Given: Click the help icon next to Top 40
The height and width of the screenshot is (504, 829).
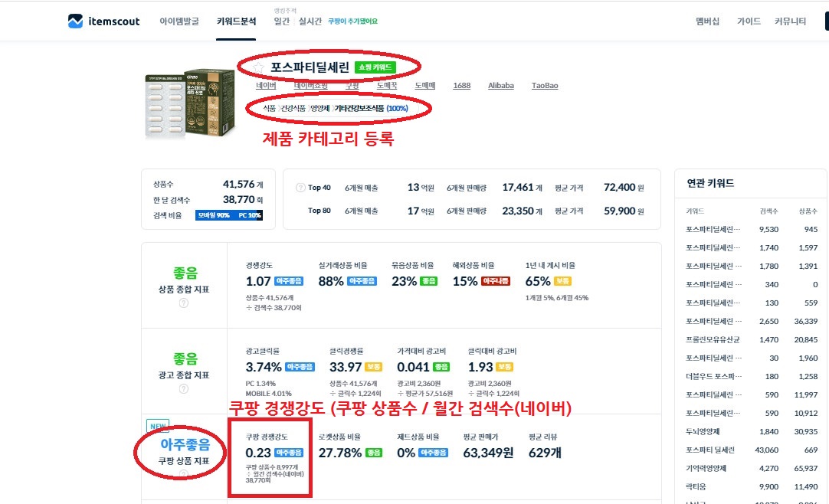Looking at the screenshot, I should click(300, 188).
